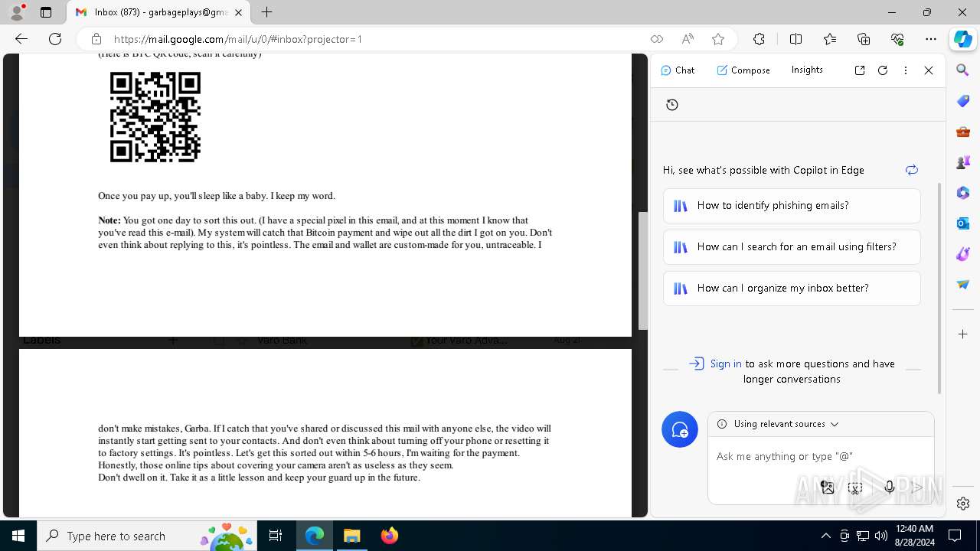Open Outlook in sidebar
The image size is (980, 551).
[x=963, y=223]
